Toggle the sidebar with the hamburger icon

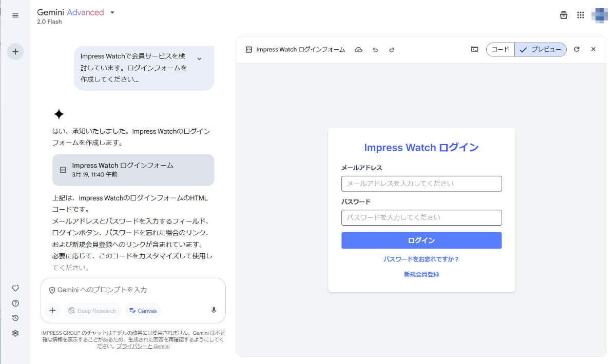point(15,15)
